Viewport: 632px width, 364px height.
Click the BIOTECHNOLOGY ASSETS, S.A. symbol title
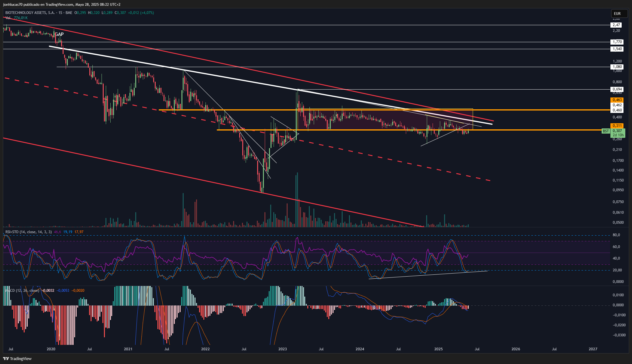(x=30, y=13)
